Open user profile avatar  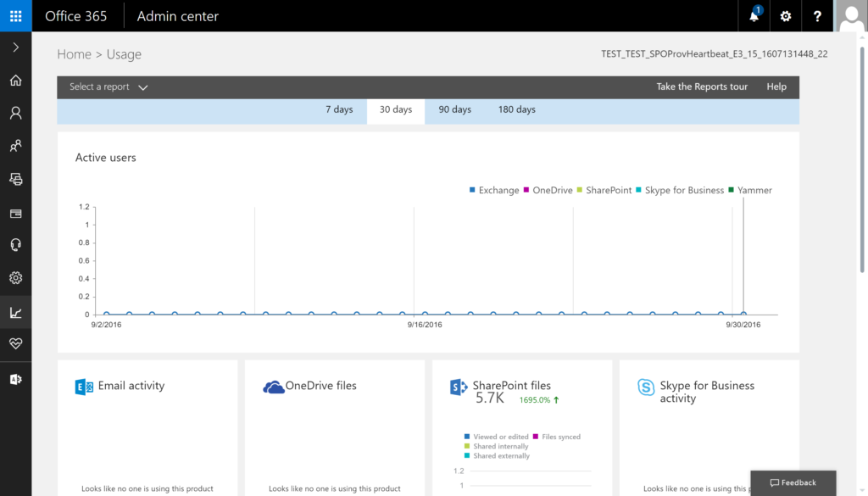point(851,15)
